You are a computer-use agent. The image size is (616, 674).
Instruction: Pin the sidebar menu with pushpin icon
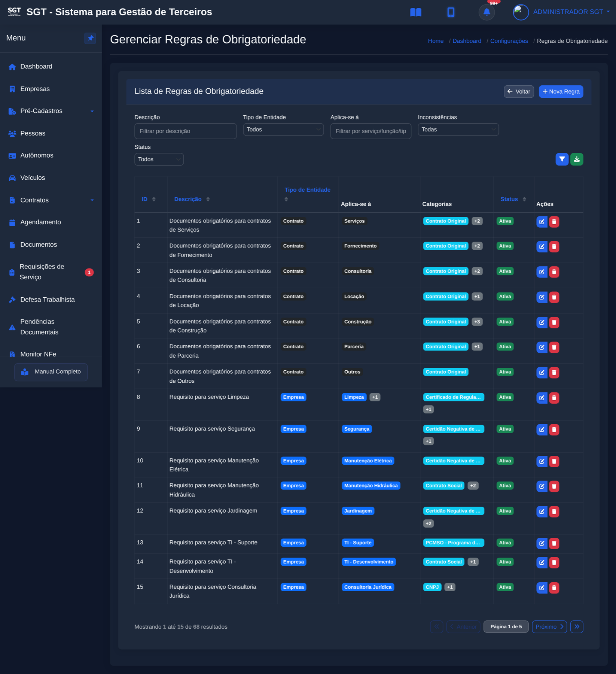pos(90,38)
